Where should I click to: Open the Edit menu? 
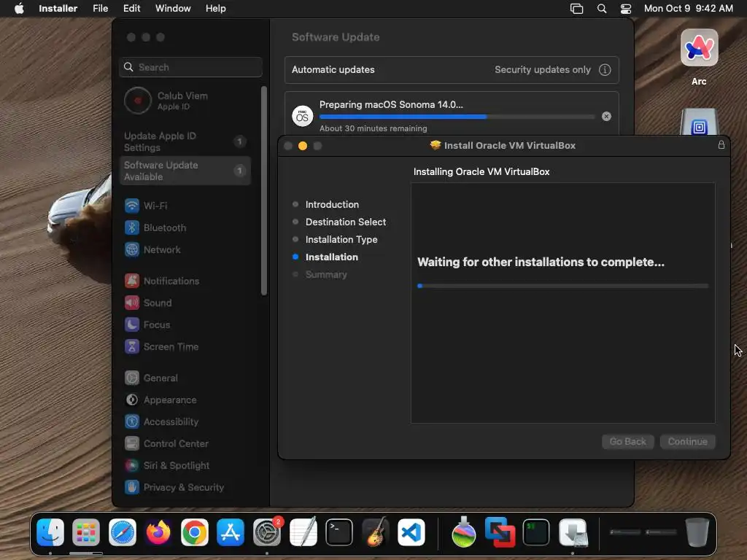point(131,9)
